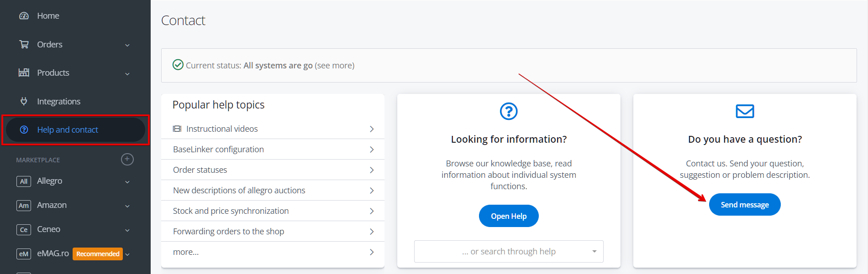Click arrow on Stock and price synchronization
This screenshot has width=868, height=274.
372,211
